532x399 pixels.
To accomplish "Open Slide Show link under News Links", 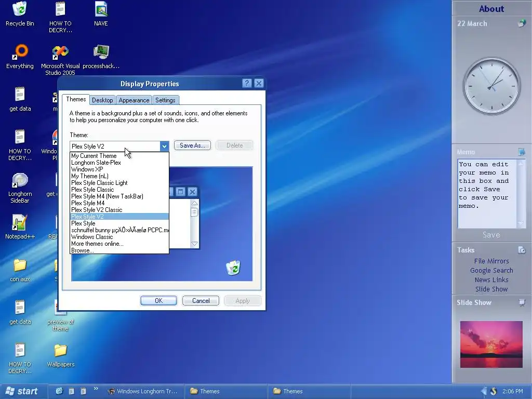I will pos(491,289).
